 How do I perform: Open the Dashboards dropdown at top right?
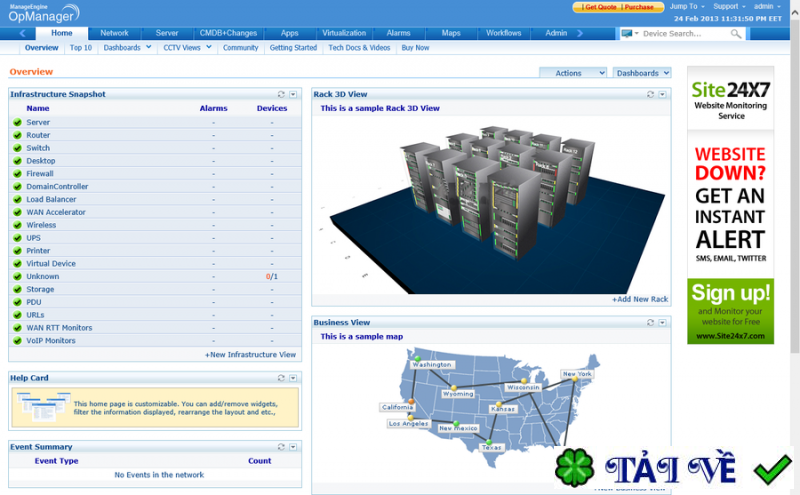642,73
